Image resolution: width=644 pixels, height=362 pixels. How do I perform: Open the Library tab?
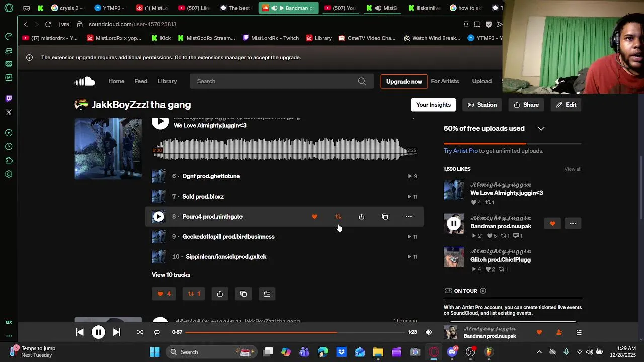click(x=167, y=81)
